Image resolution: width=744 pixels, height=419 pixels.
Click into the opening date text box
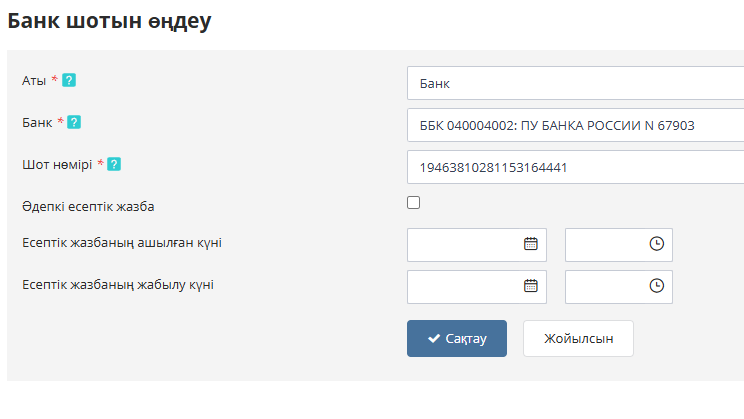click(465, 244)
